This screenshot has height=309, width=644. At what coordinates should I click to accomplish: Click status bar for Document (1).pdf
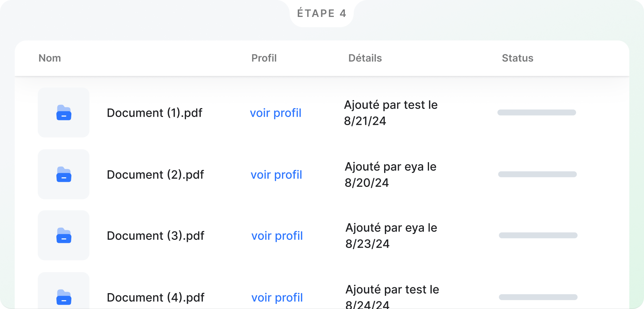[537, 113]
